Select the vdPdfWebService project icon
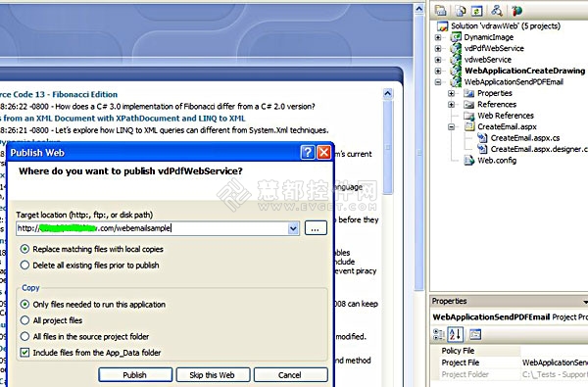The height and width of the screenshot is (387, 588). (x=456, y=48)
